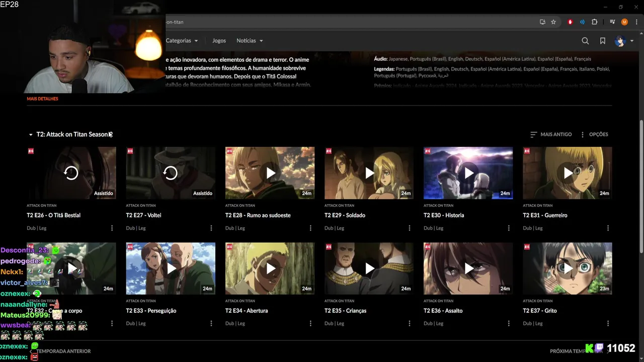This screenshot has height=362, width=644.
Task: Click the browser address bar
Action: coord(350,22)
